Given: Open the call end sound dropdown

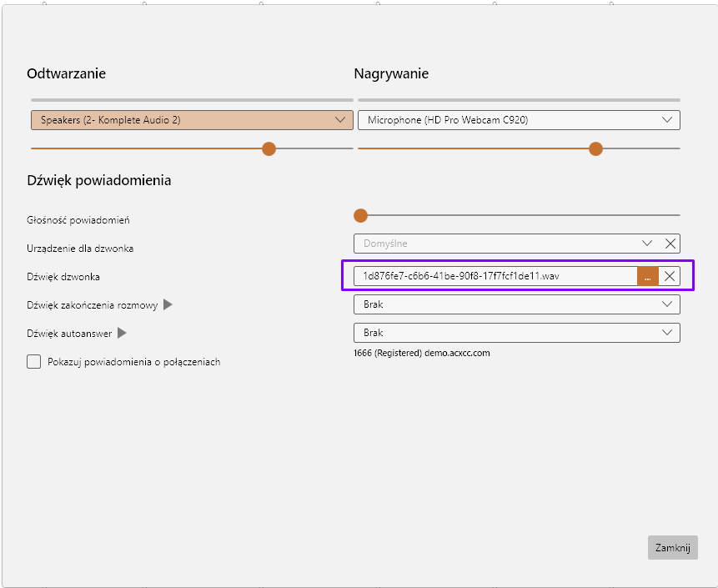Looking at the screenshot, I should coord(517,304).
